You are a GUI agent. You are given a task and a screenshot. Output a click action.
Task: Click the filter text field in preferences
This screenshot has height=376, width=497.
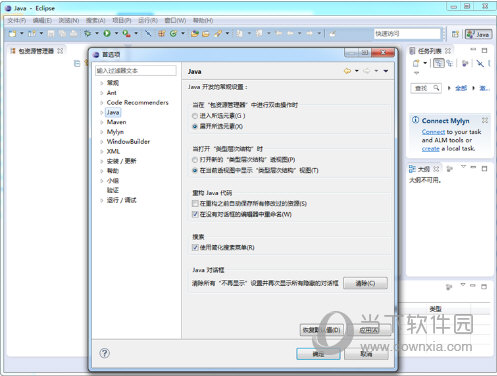[x=136, y=71]
